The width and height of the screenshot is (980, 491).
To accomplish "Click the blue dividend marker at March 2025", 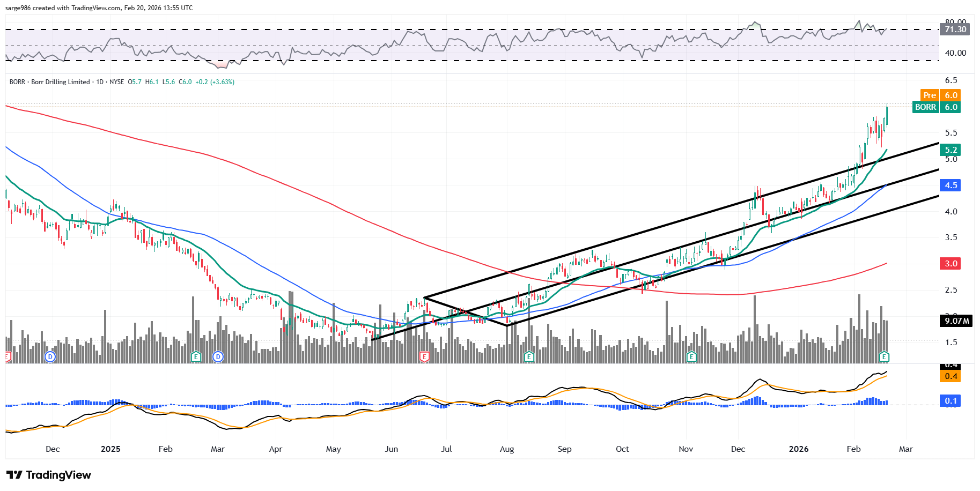I will [x=218, y=356].
